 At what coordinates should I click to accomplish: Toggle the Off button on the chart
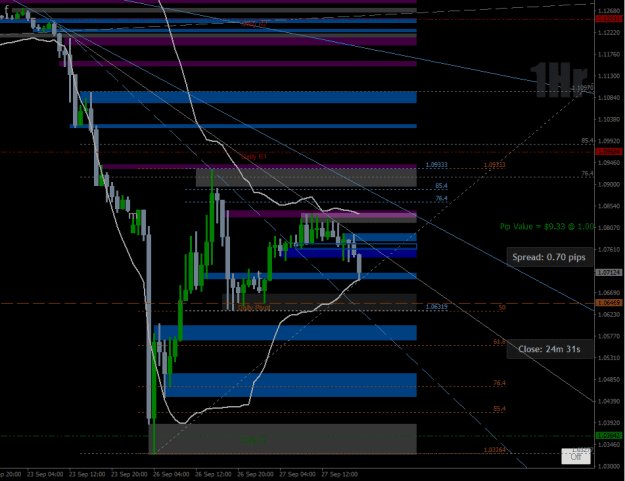(576, 457)
